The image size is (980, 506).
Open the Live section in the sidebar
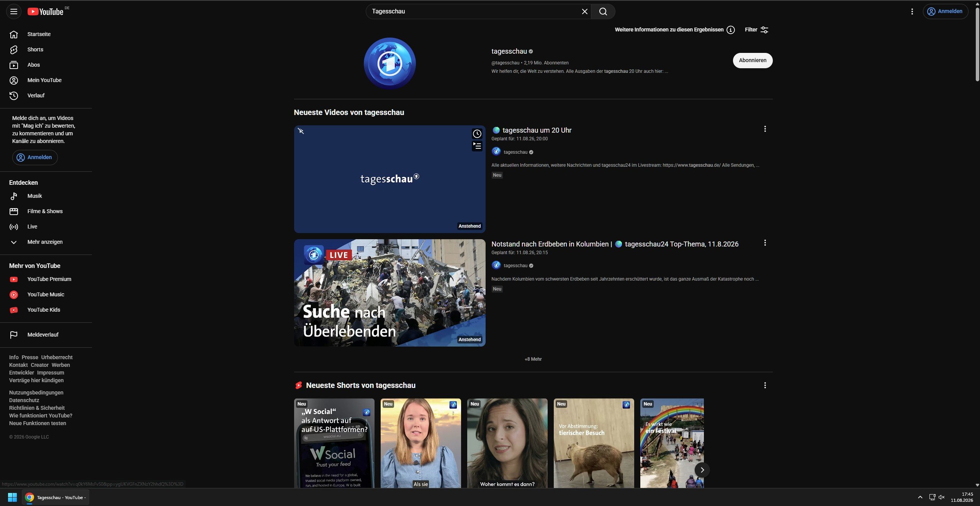(x=46, y=227)
